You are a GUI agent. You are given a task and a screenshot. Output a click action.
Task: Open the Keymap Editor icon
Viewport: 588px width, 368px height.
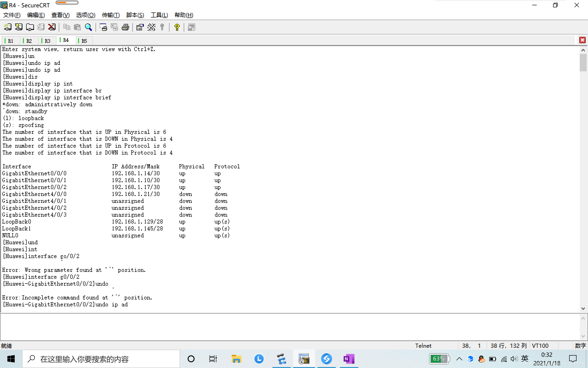tap(151, 27)
